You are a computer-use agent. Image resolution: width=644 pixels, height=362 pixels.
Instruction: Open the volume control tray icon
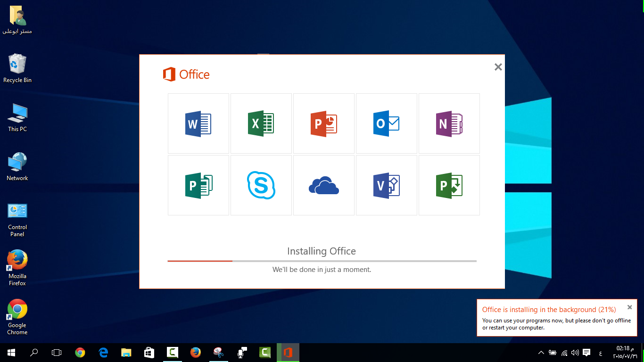pos(575,353)
